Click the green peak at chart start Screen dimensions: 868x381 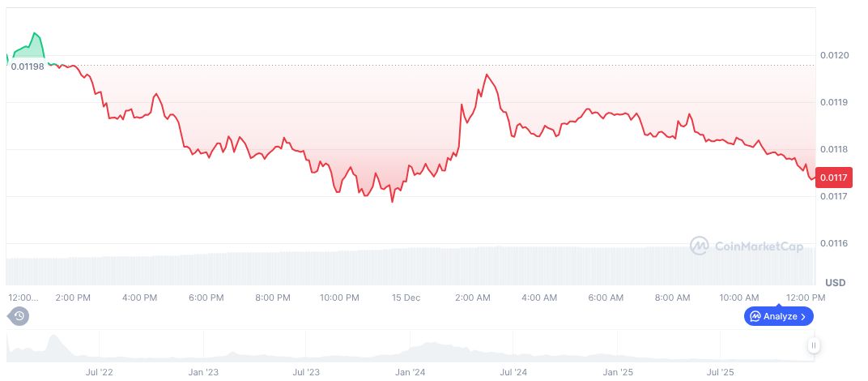pos(35,35)
